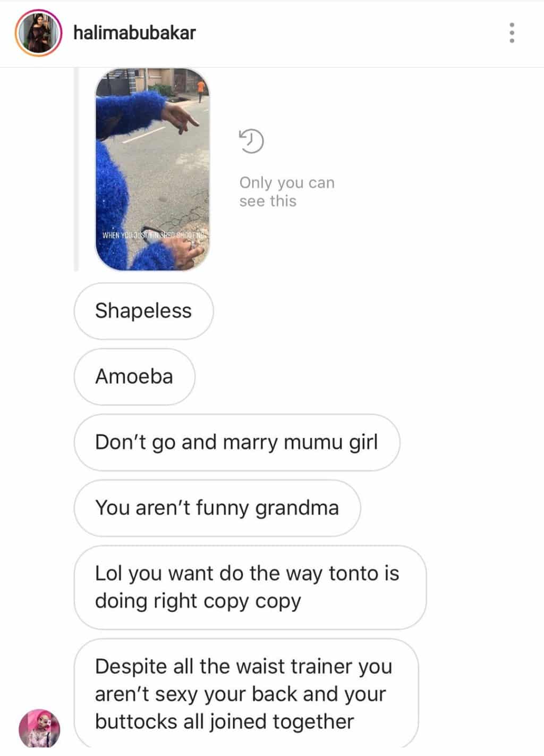This screenshot has width=544, height=756.
Task: Select the message mentioning tonto copy copy
Action: coord(250,587)
